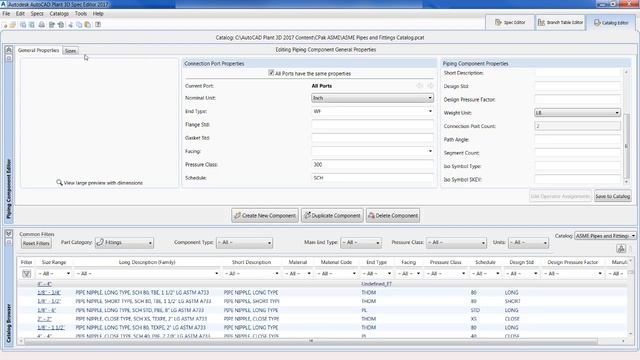Click the Pressure Class input field
Screen dimensions: 640x360
point(372,164)
